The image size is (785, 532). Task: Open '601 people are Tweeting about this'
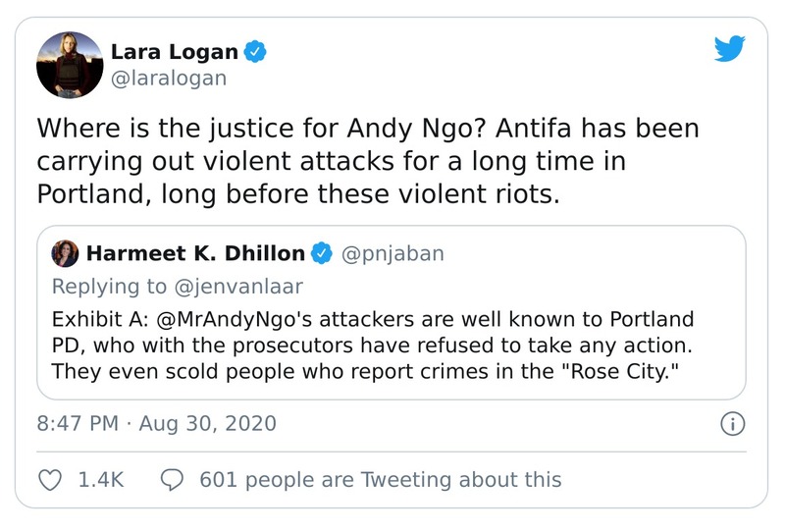[380, 480]
